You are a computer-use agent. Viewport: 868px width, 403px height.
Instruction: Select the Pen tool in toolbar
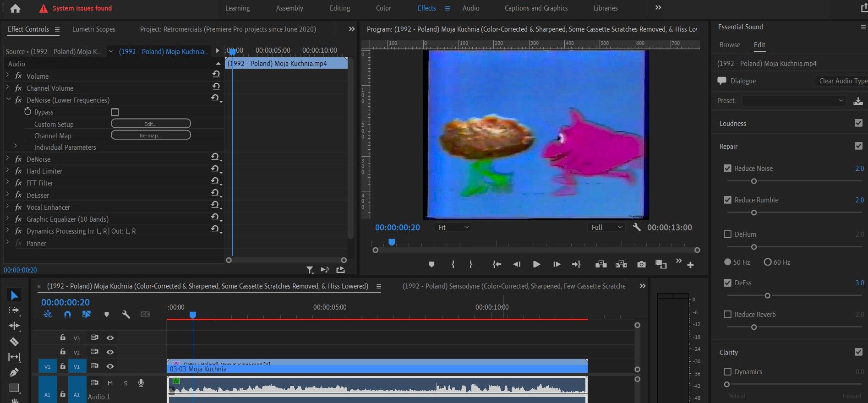(14, 372)
